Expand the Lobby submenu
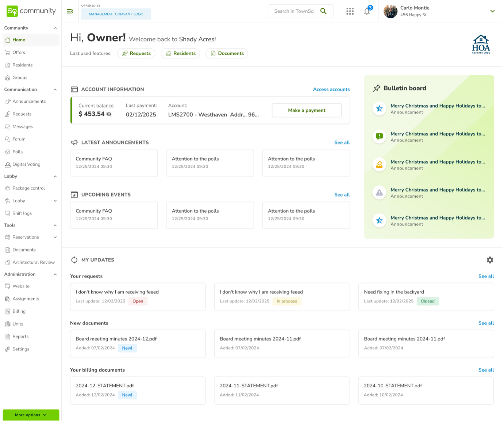The width and height of the screenshot is (504, 422). (55, 201)
